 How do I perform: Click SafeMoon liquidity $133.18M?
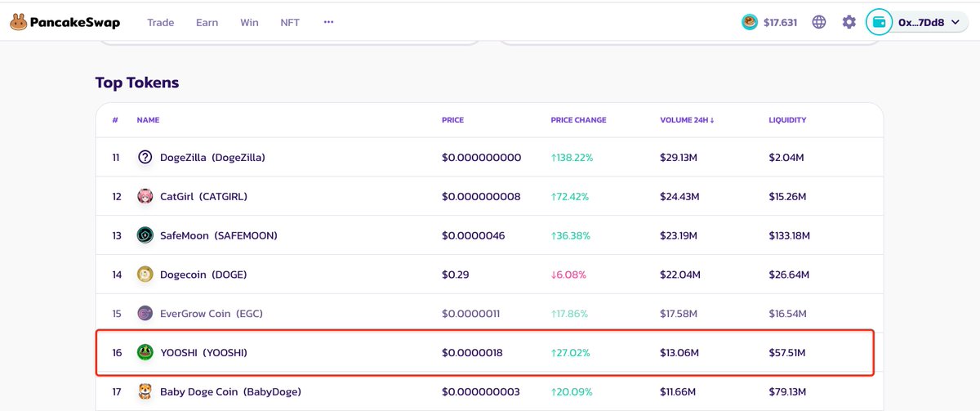[789, 235]
